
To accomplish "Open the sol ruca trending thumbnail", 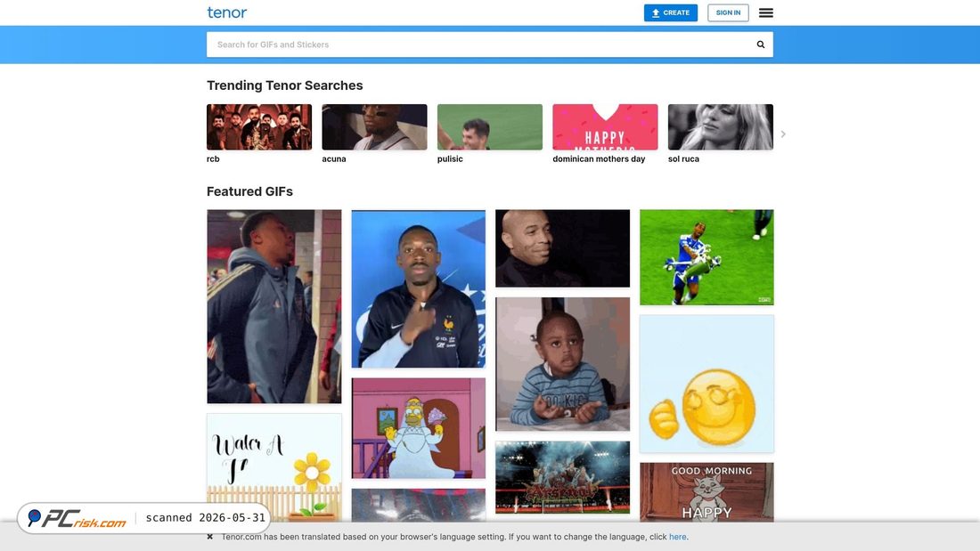I will pos(721,126).
